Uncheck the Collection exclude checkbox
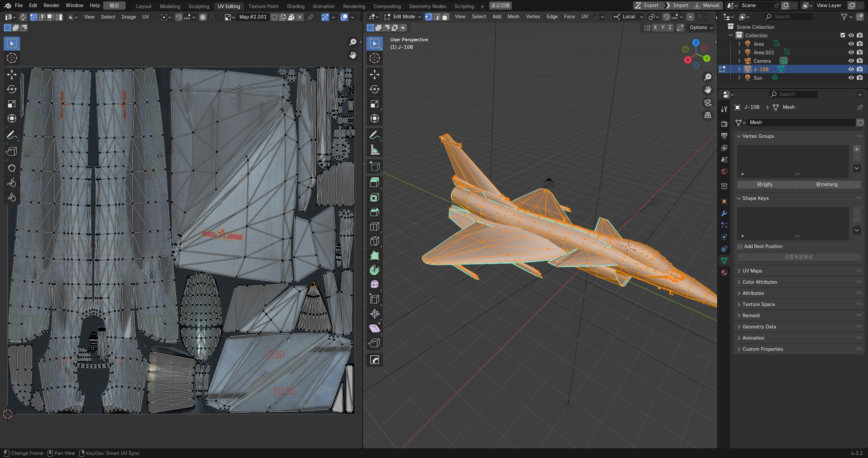The height and width of the screenshot is (458, 868). (843, 35)
